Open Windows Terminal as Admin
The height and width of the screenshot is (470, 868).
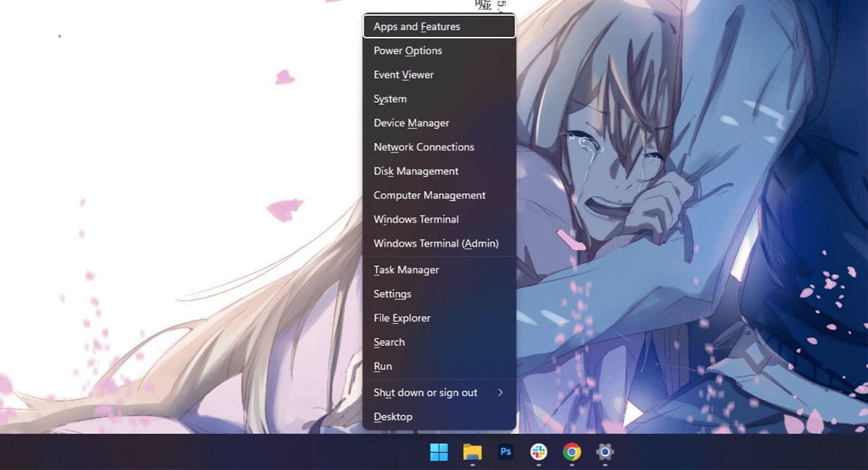pos(435,244)
